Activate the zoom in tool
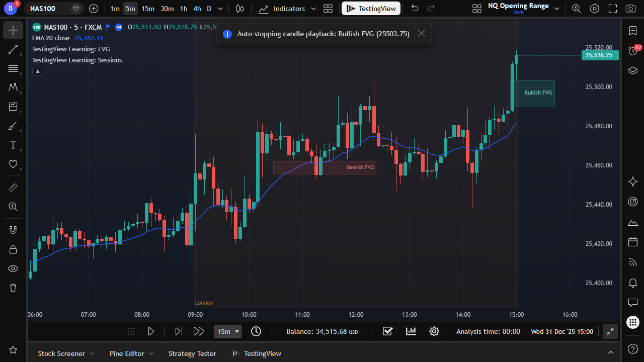Image resolution: width=644 pixels, height=362 pixels. [13, 207]
